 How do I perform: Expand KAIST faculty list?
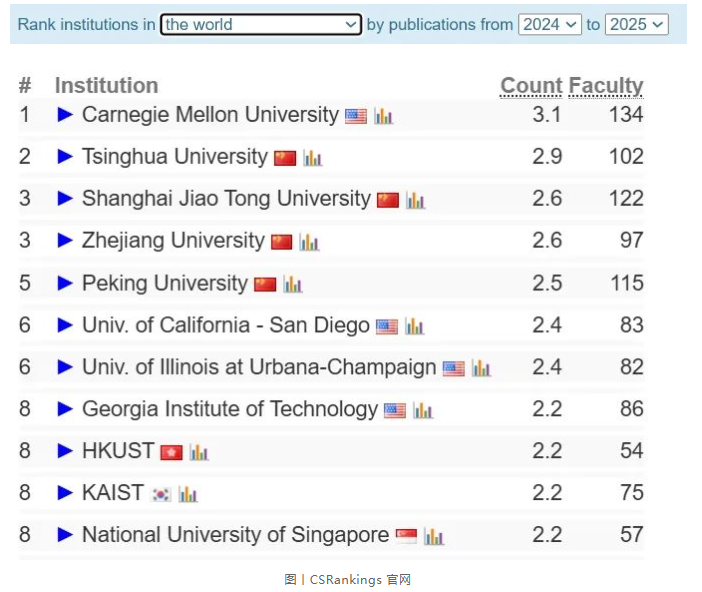[65, 493]
